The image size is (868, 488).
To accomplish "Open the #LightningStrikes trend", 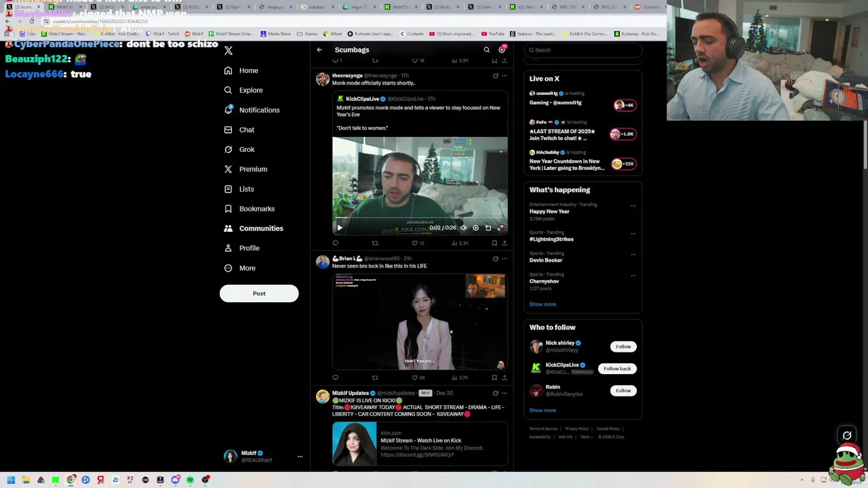I will click(x=551, y=239).
